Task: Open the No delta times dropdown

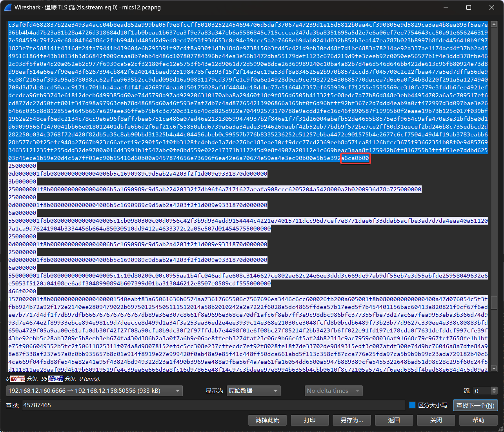Action: coord(334,390)
